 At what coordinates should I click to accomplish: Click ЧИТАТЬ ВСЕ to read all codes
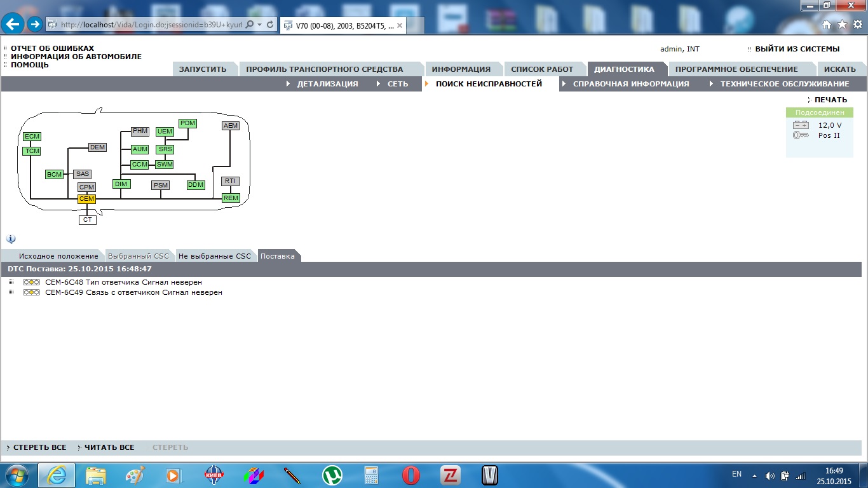(109, 447)
